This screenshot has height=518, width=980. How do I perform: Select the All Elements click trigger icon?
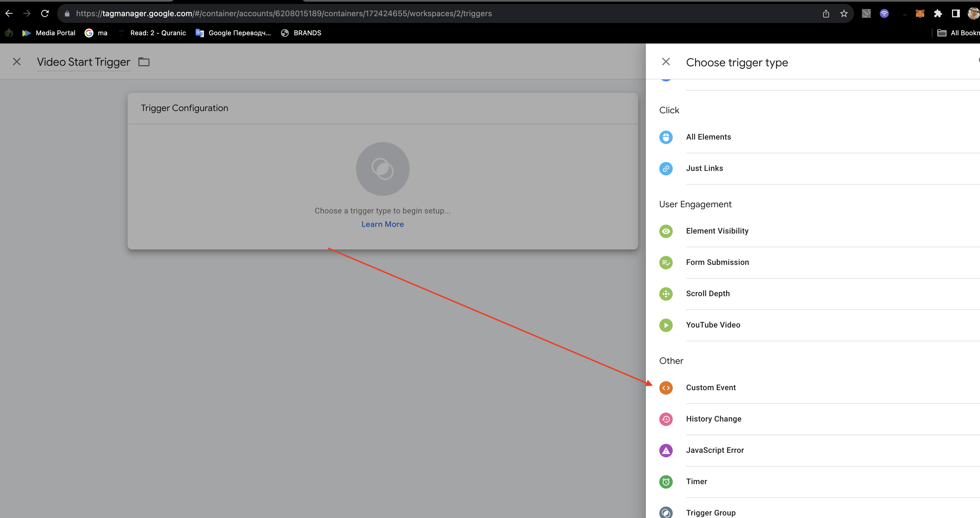point(666,137)
